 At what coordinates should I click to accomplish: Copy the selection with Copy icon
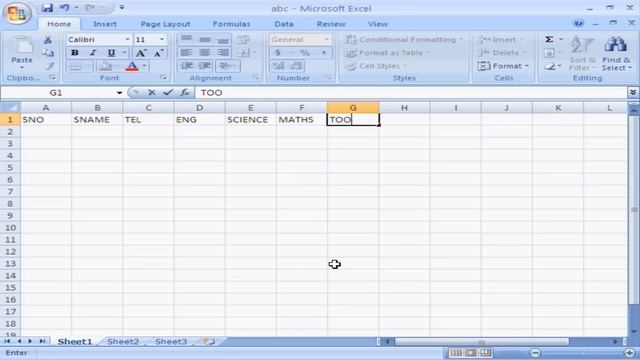48,53
